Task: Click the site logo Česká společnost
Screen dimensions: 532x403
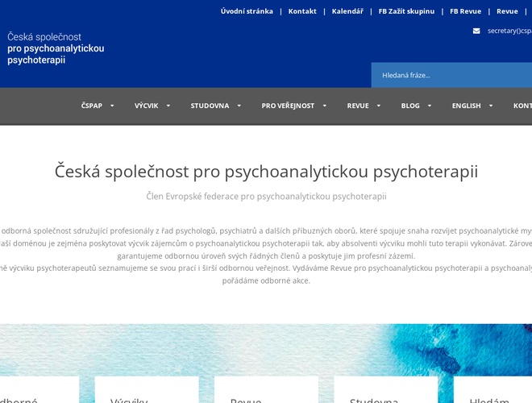Action: (x=56, y=48)
